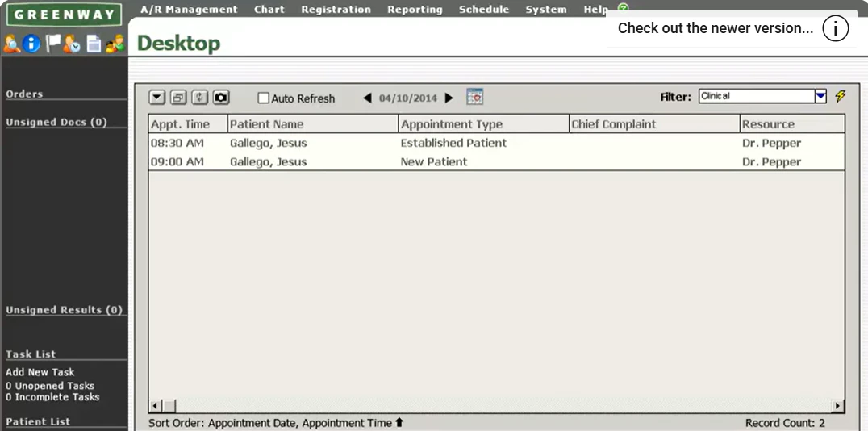Image resolution: width=868 pixels, height=431 pixels.
Task: Click 0 Incomplete Tasks
Action: [x=52, y=396]
